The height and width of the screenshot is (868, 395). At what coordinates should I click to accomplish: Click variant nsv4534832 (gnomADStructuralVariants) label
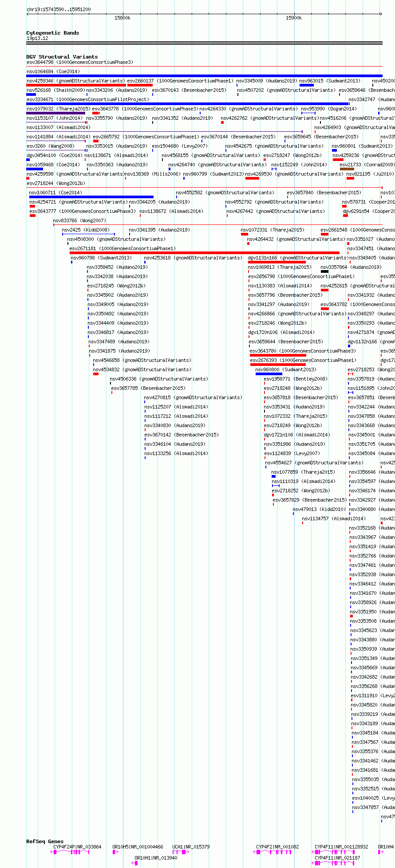point(142,369)
